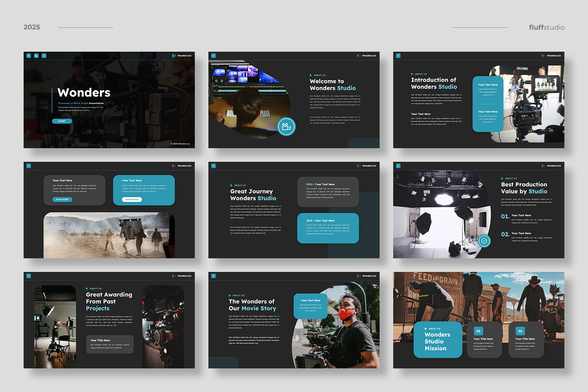The image size is (588, 392).
Task: Click READ MORE button in the gray card
Action: tap(62, 199)
